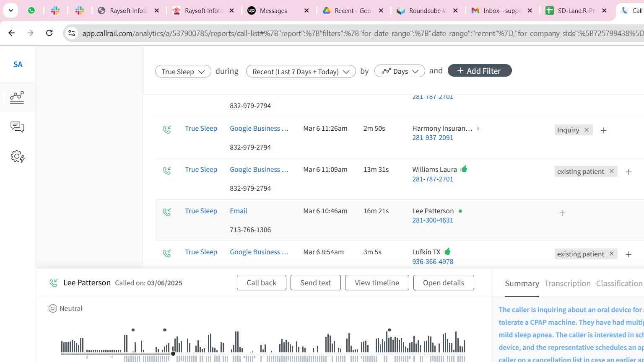Go back to the previous page
This screenshot has height=362, width=644.
(12, 33)
